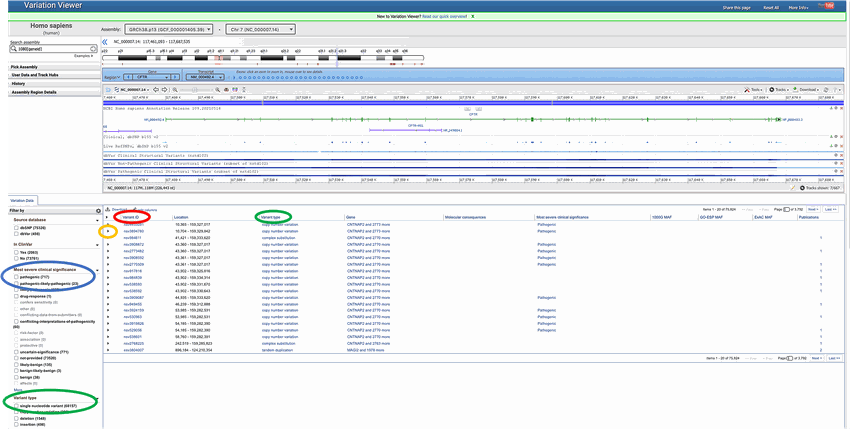Check the In ClinVar Yes filter

point(16,253)
